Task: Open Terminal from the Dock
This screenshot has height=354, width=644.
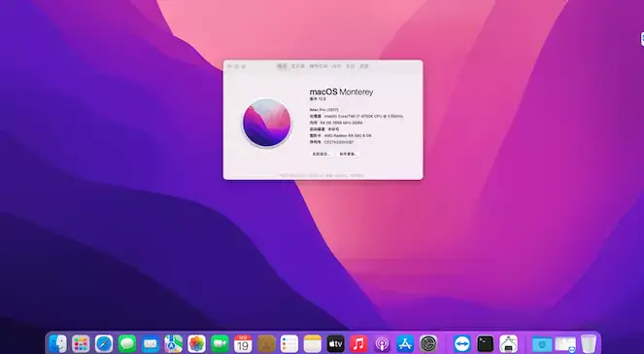Action: tap(485, 343)
